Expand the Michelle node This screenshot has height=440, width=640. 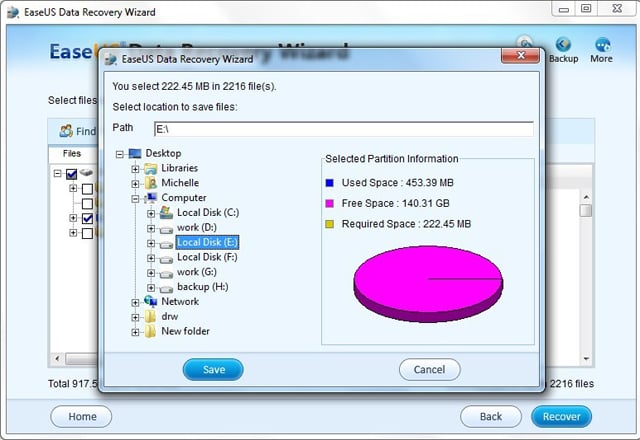point(135,184)
